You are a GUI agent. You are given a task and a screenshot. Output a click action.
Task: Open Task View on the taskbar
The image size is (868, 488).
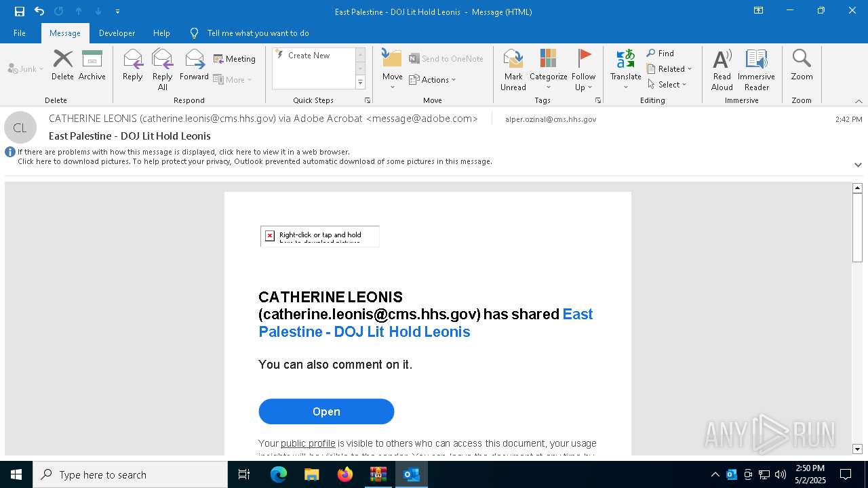pyautogui.click(x=244, y=474)
